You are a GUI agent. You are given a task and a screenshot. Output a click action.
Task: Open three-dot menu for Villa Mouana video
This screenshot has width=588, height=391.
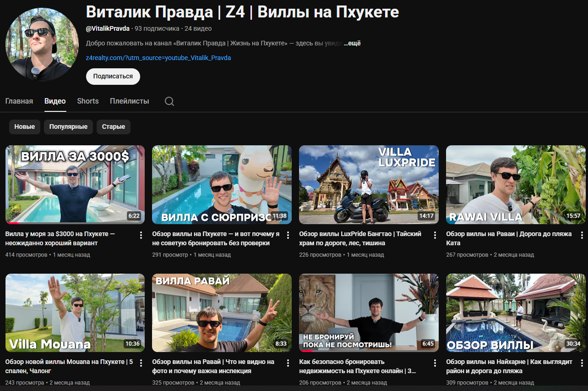tap(141, 363)
